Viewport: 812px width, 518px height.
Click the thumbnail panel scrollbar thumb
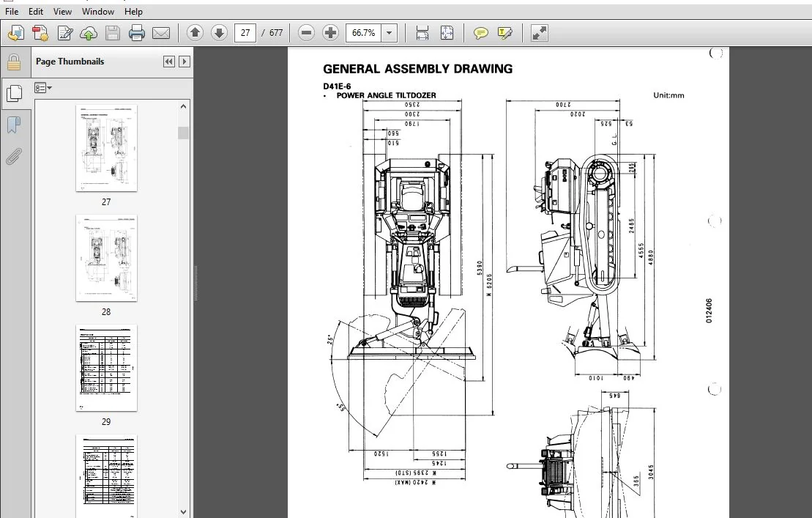pos(183,133)
